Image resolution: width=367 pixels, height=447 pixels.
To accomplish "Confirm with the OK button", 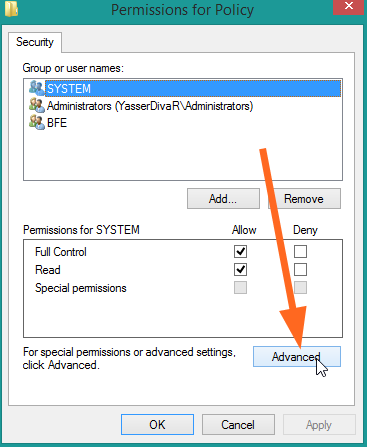I will (x=157, y=425).
